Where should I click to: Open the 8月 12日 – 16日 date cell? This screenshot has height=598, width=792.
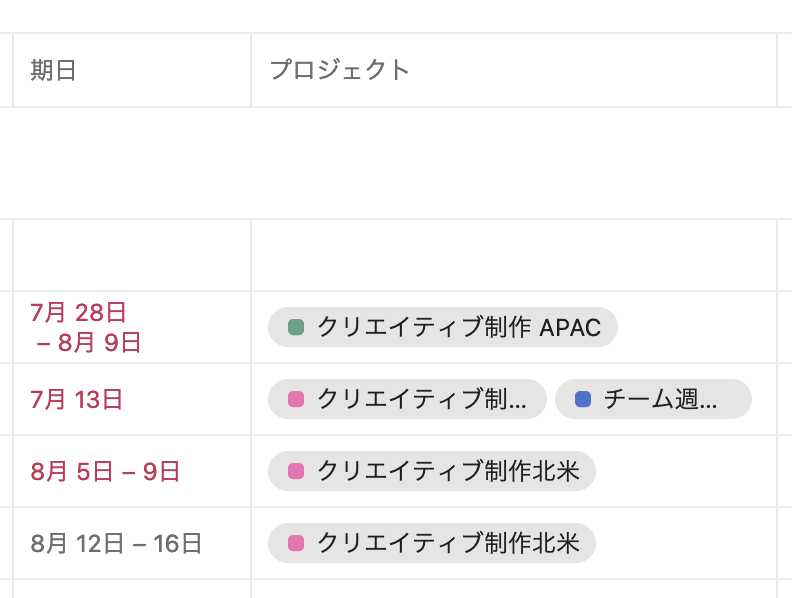(x=116, y=544)
